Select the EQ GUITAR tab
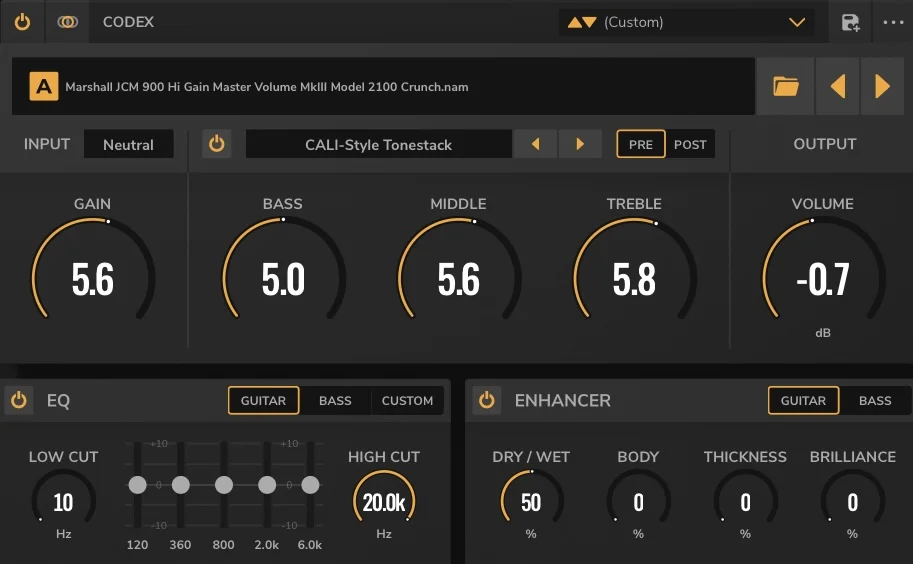The image size is (913, 564). pyautogui.click(x=263, y=400)
